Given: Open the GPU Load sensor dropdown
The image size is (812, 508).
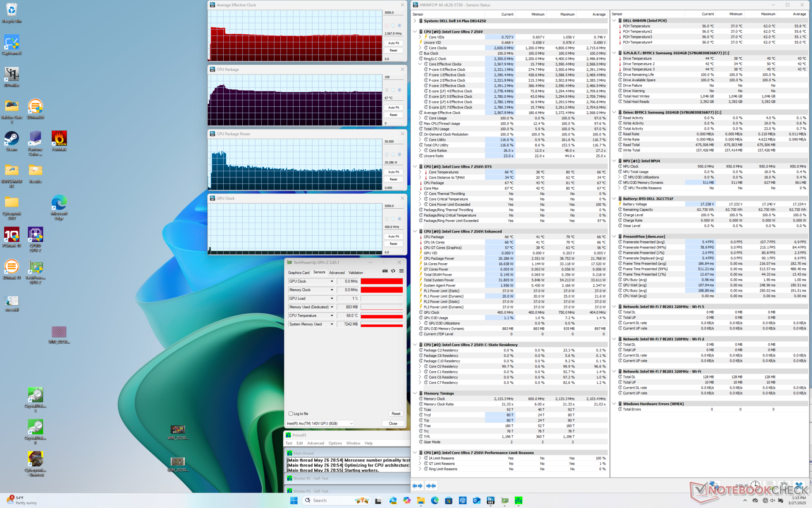Looking at the screenshot, I should (x=332, y=298).
